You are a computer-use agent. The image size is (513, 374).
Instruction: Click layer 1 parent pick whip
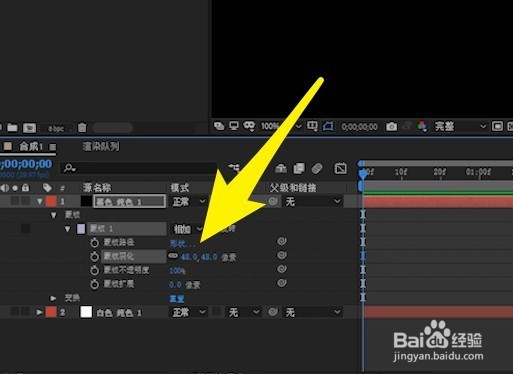pyautogui.click(x=273, y=201)
